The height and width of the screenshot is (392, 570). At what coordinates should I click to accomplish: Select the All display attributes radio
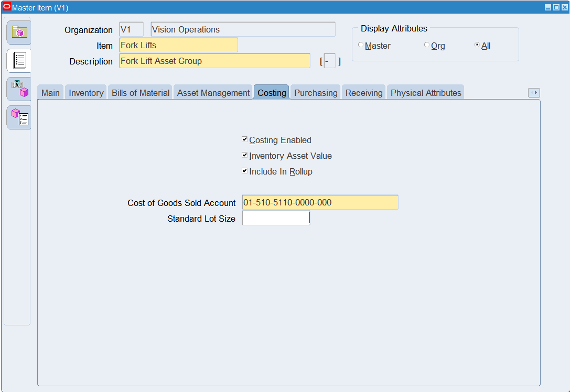point(477,45)
